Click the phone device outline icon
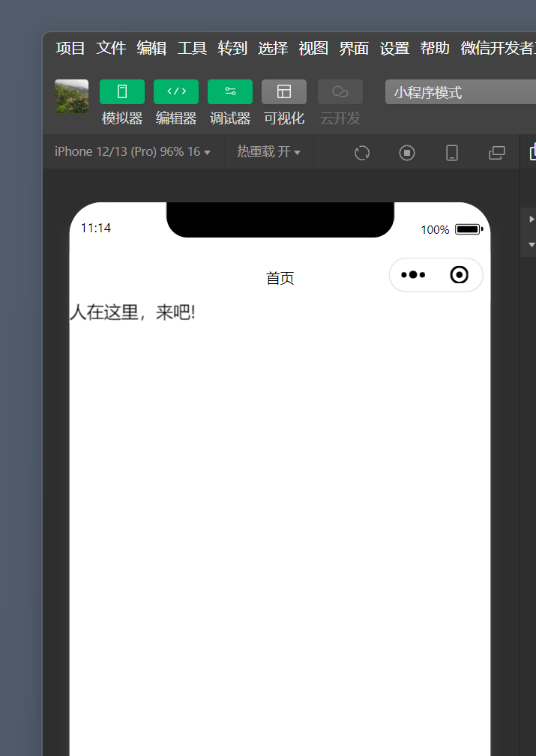Image resolution: width=536 pixels, height=756 pixels. coord(452,153)
